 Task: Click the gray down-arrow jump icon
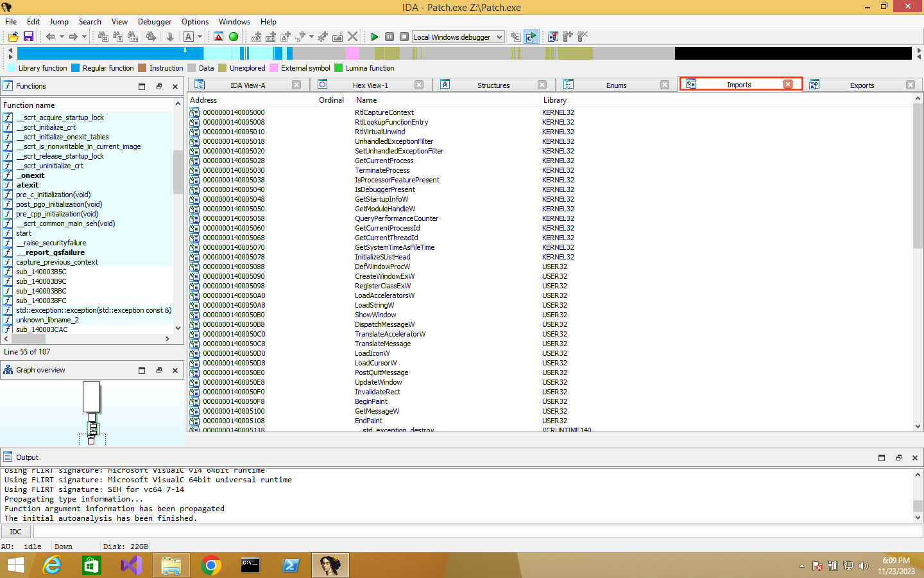tap(170, 37)
